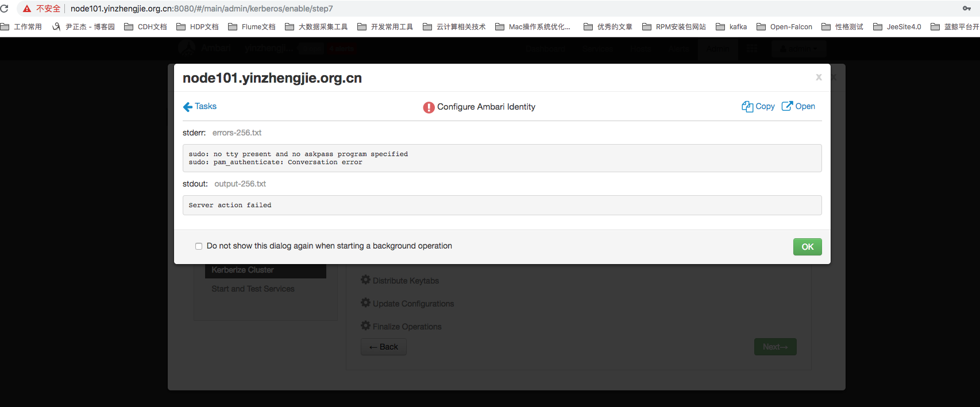980x407 pixels.
Task: Open the 开发常用工具 bookmark folder
Action: pos(385,27)
